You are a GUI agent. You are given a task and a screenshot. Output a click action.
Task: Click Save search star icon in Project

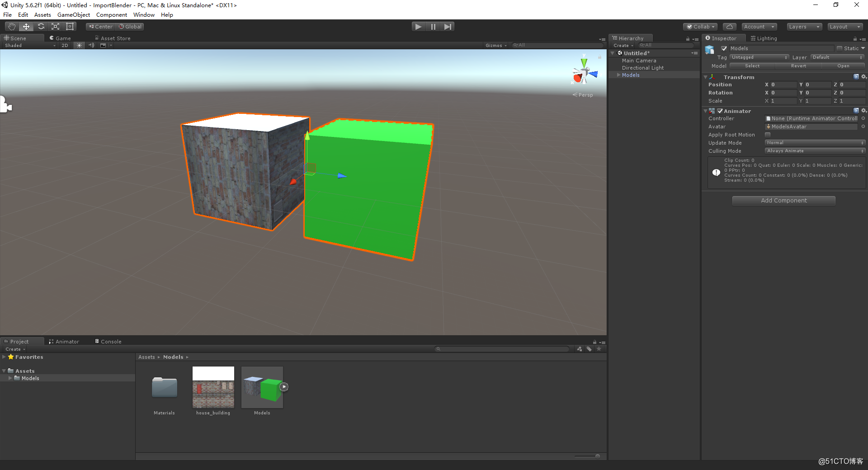(599, 349)
